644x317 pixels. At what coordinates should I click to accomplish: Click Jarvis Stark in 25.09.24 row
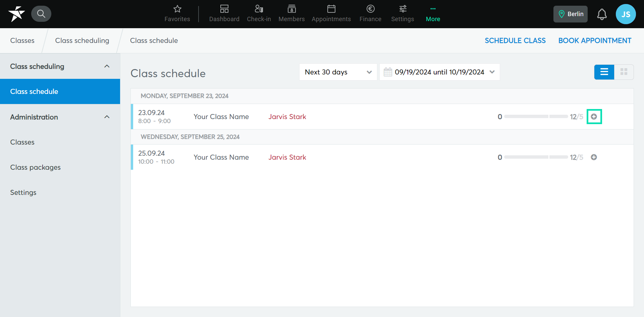pos(287,157)
